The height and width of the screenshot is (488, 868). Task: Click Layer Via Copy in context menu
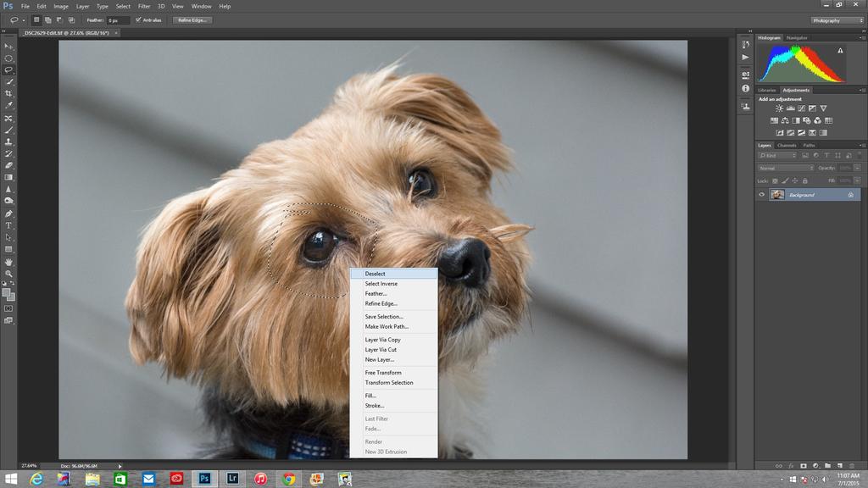(382, 340)
